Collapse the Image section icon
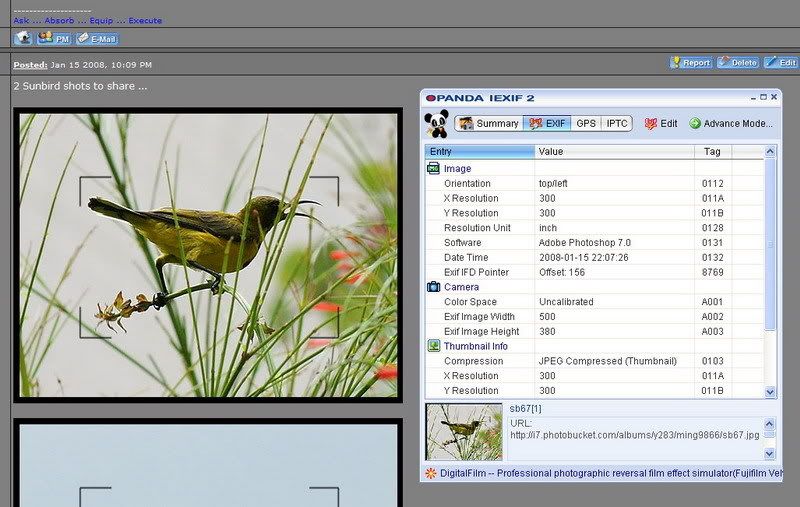Image resolution: width=800 pixels, height=507 pixels. pos(433,169)
